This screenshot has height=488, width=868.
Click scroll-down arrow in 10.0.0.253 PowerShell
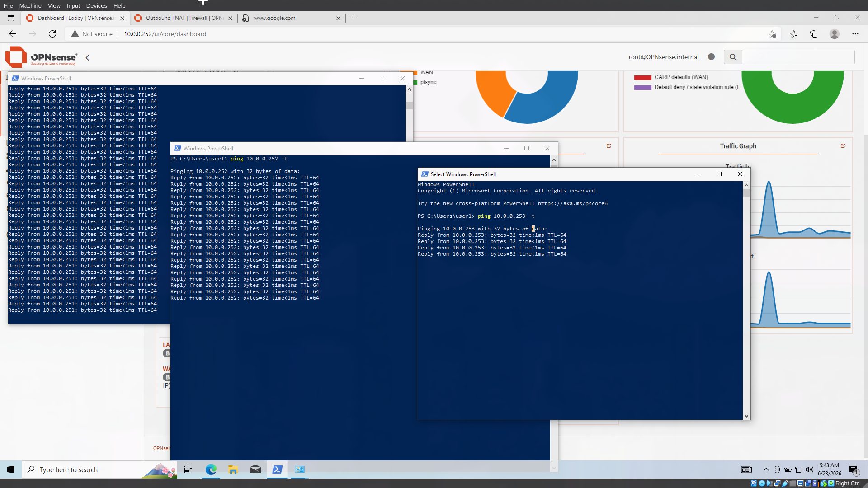click(x=746, y=416)
